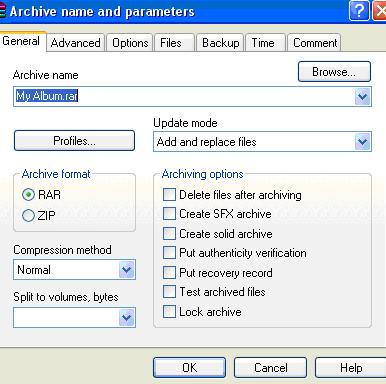Open the Advanced tab
Screen dimensions: 386x384
click(x=76, y=43)
